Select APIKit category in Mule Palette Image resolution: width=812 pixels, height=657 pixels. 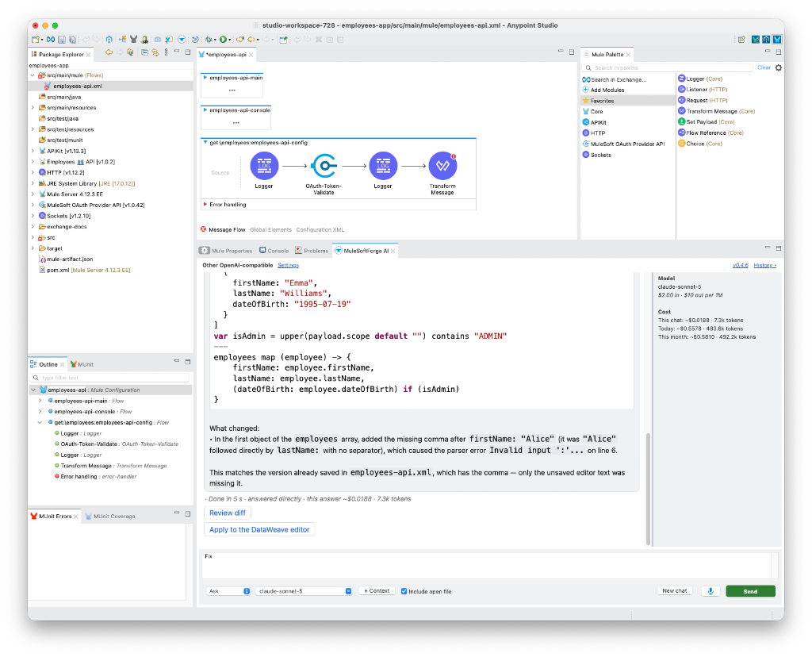click(595, 123)
